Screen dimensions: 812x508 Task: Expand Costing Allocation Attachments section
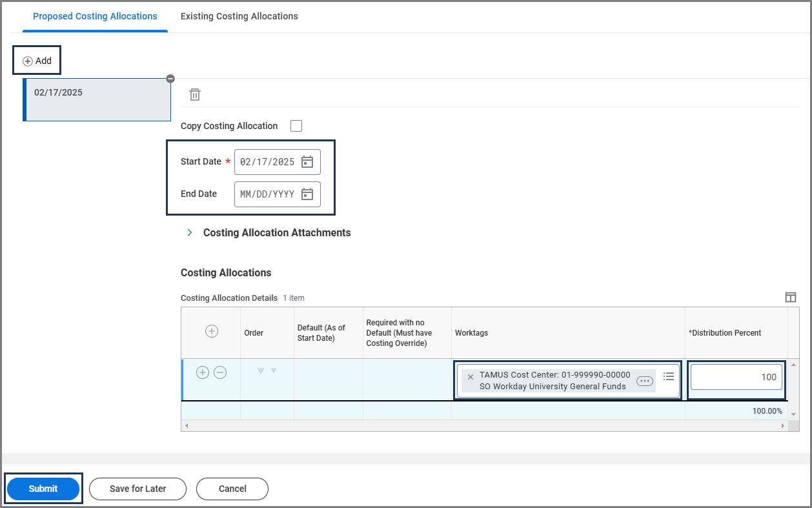pos(190,232)
